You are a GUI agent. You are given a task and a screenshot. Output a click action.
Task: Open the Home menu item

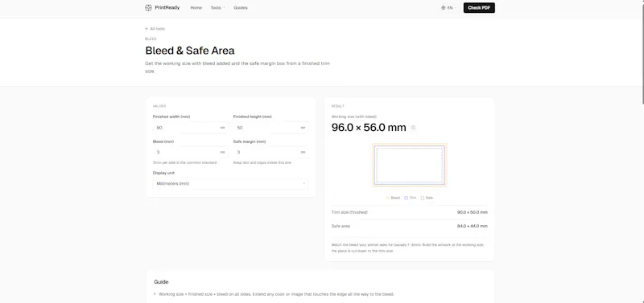(196, 8)
